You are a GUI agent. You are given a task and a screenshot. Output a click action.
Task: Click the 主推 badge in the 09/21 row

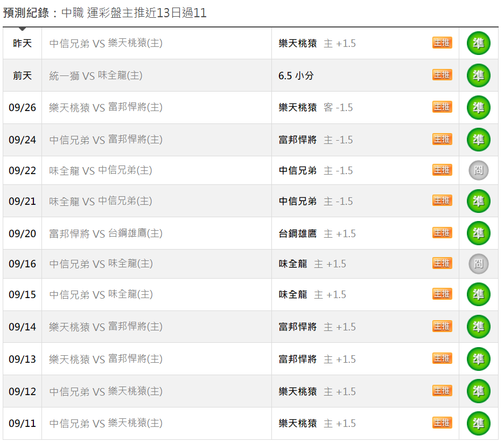click(442, 201)
